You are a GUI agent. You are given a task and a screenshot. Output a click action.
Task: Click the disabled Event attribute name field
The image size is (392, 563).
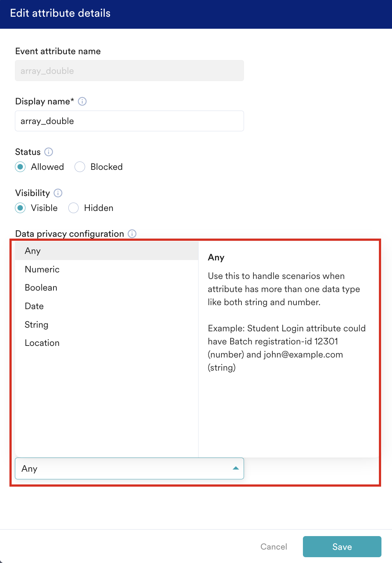pos(129,71)
